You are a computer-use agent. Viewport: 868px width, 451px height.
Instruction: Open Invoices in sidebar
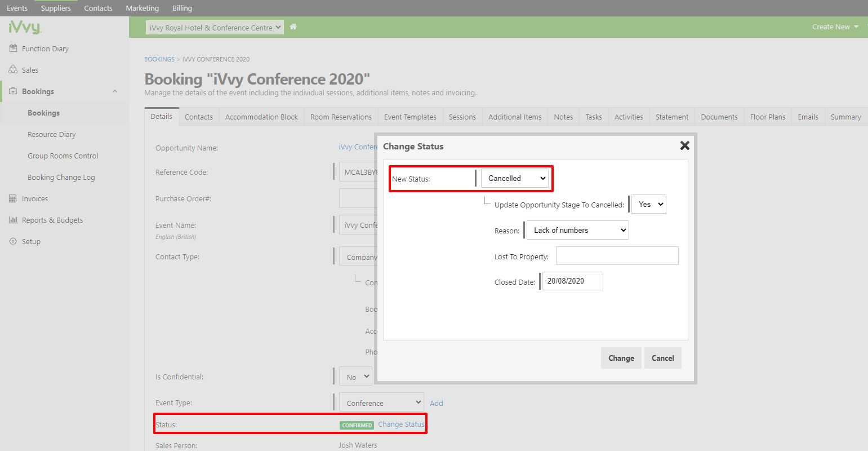pos(35,198)
